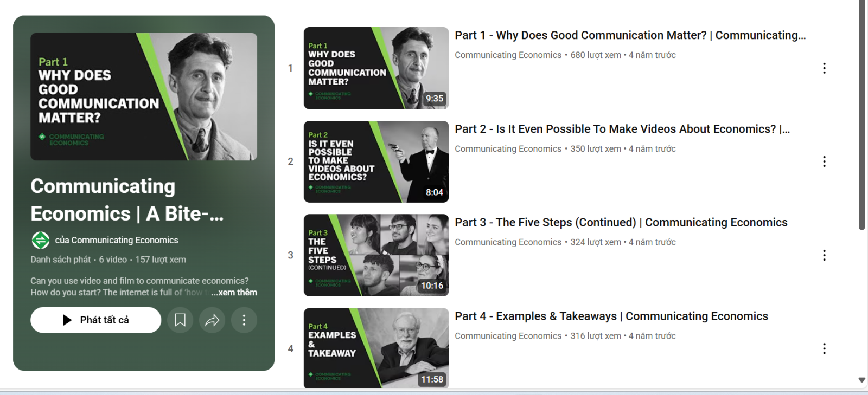The height and width of the screenshot is (395, 868).
Task: Open Part 4 Examples & Takeaways title
Action: pyautogui.click(x=611, y=316)
